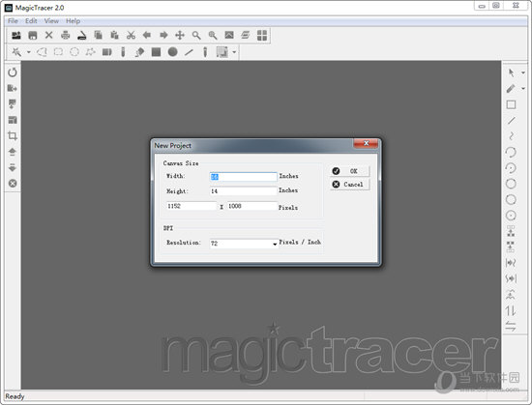Click the crop icon in left sidebar
The image size is (532, 405).
pyautogui.click(x=13, y=136)
